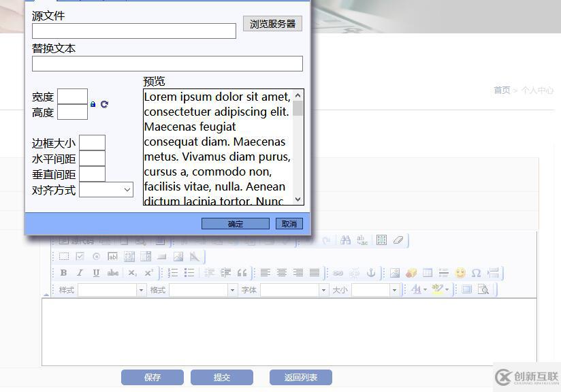Apply superscript formatting
This screenshot has height=392, width=561.
149,273
